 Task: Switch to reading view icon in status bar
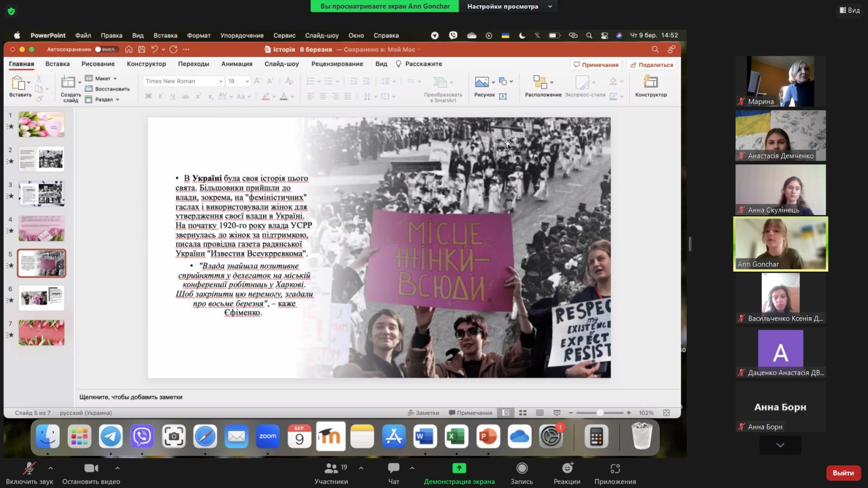coord(540,413)
